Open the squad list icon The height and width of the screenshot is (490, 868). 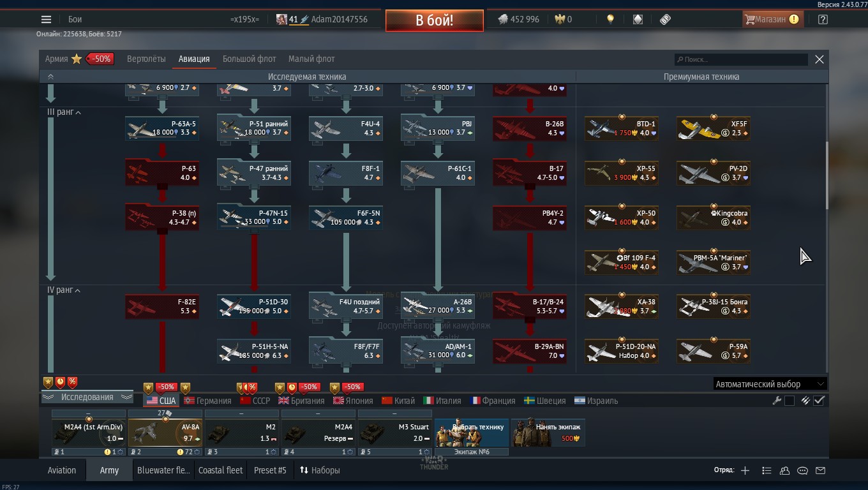(767, 470)
